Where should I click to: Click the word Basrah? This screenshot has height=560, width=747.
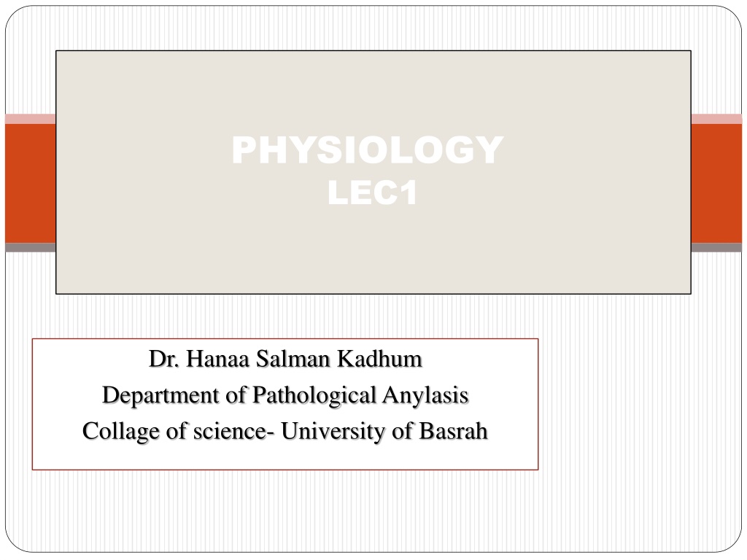pos(453,431)
